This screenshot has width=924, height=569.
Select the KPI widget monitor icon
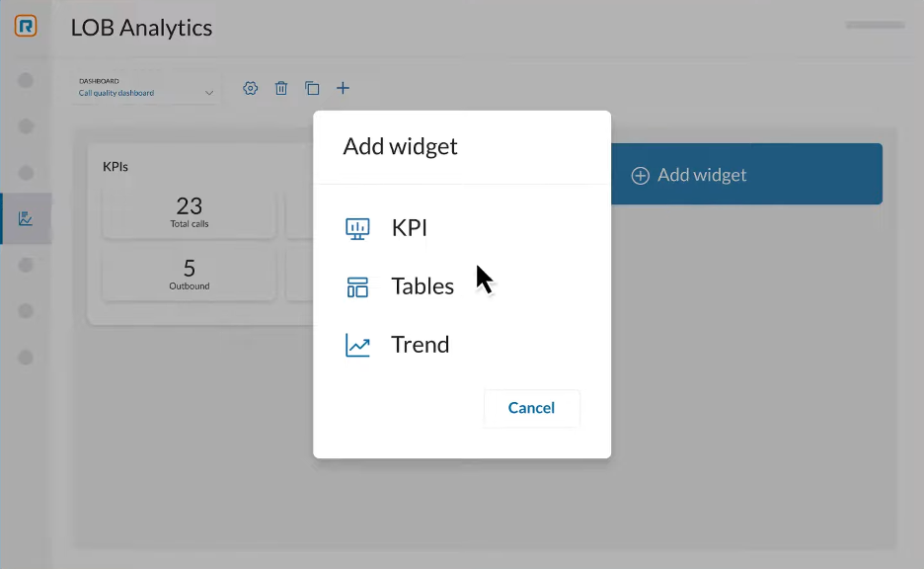356,227
